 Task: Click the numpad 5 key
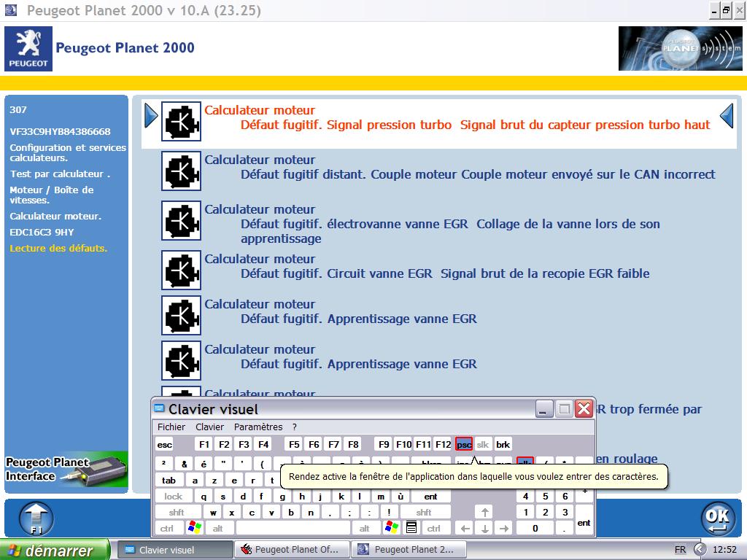(546, 497)
